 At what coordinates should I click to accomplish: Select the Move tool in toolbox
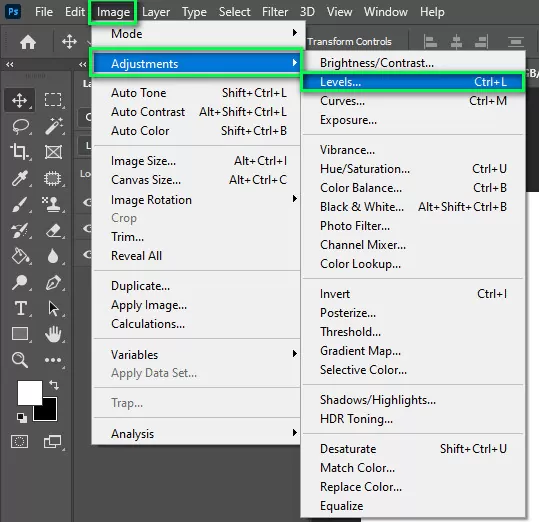point(20,100)
